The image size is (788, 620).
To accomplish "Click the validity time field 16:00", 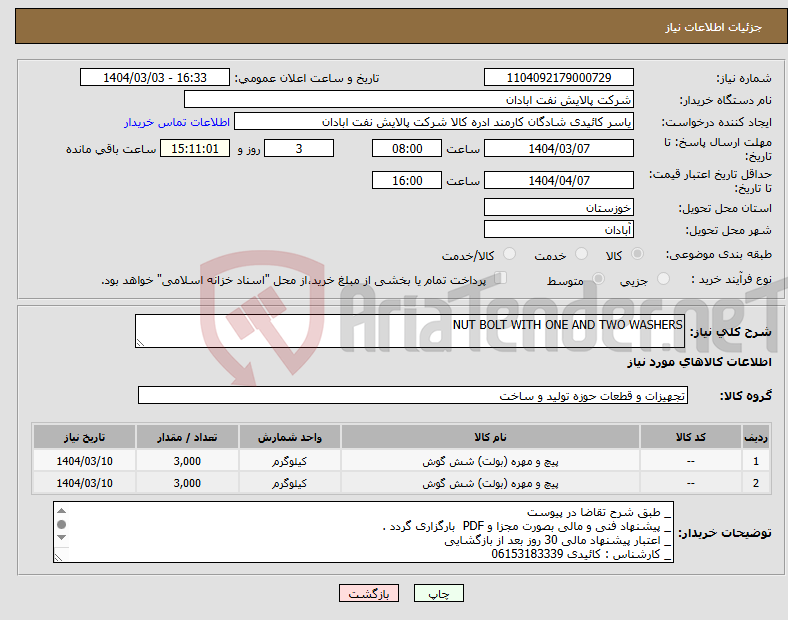I will tap(407, 180).
